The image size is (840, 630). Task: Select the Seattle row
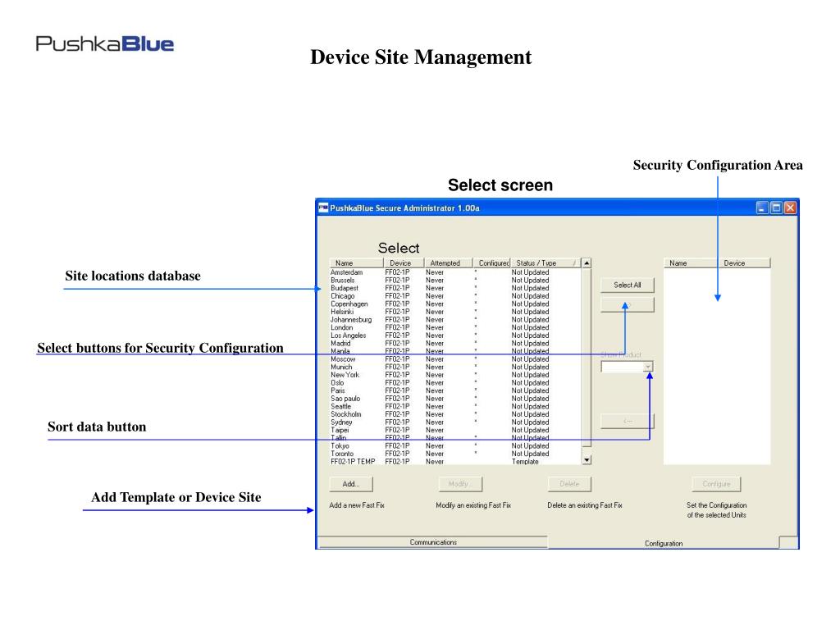454,407
